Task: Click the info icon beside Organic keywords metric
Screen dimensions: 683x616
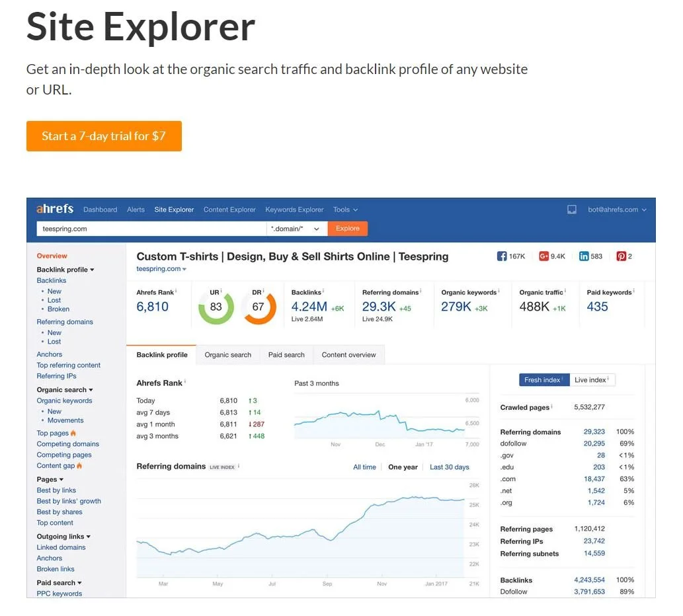Action: pyautogui.click(x=499, y=291)
